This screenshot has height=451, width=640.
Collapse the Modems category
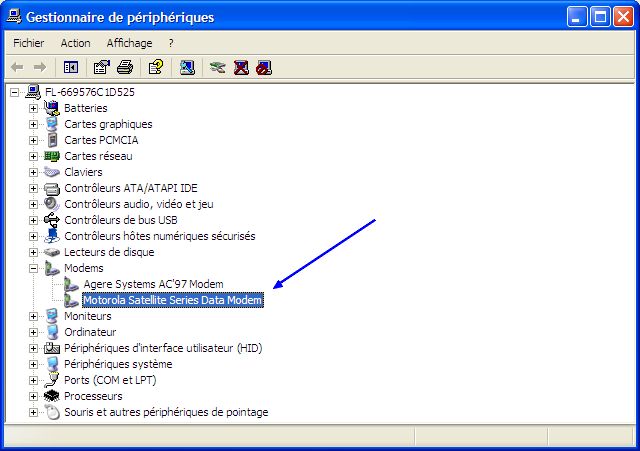point(33,268)
